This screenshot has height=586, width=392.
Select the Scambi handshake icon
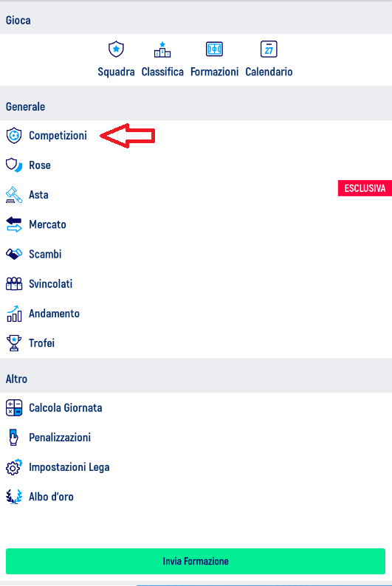(14, 254)
